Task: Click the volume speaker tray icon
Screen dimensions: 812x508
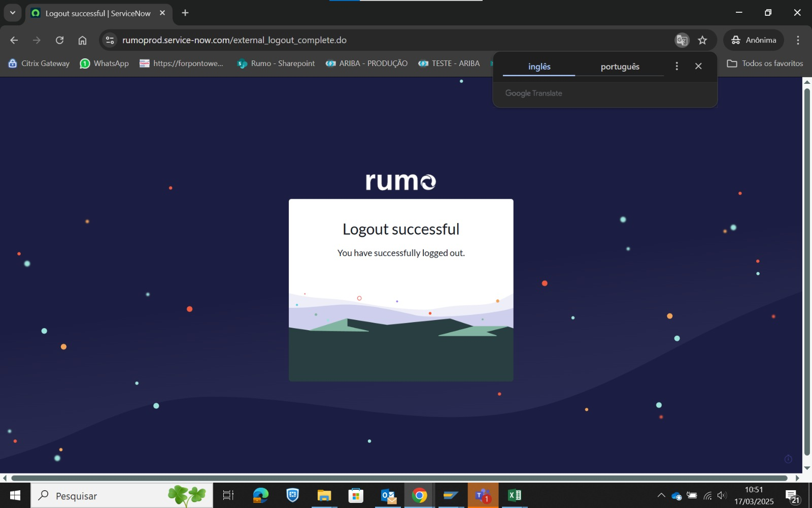Action: 722,495
